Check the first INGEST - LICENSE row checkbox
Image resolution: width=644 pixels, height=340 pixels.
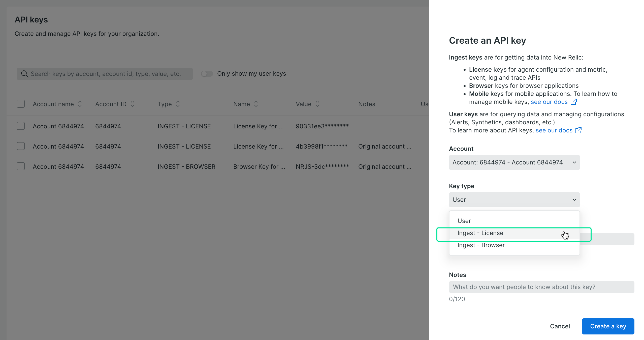pos(20,126)
